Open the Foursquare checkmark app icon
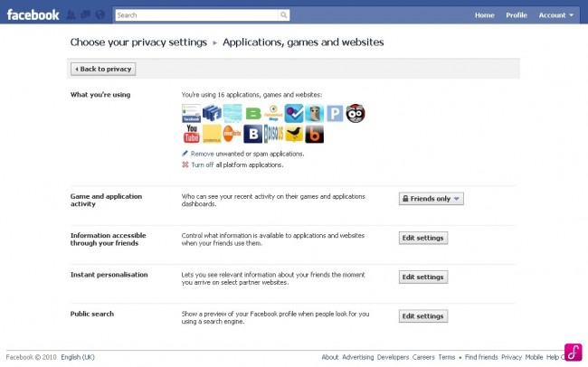Image resolution: width=588 pixels, height=367 pixels. (x=294, y=114)
